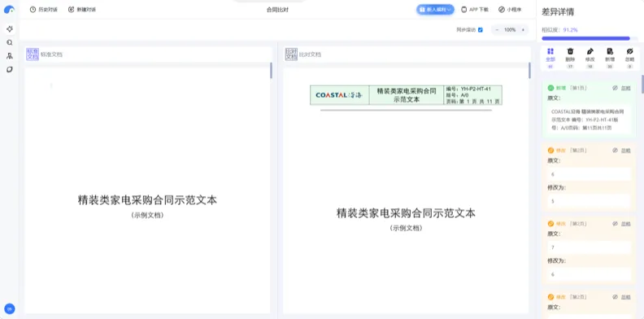Click the header table title cell 精装类家电采购合同示范文本
Viewport: 644px width, 319px height.
point(407,95)
